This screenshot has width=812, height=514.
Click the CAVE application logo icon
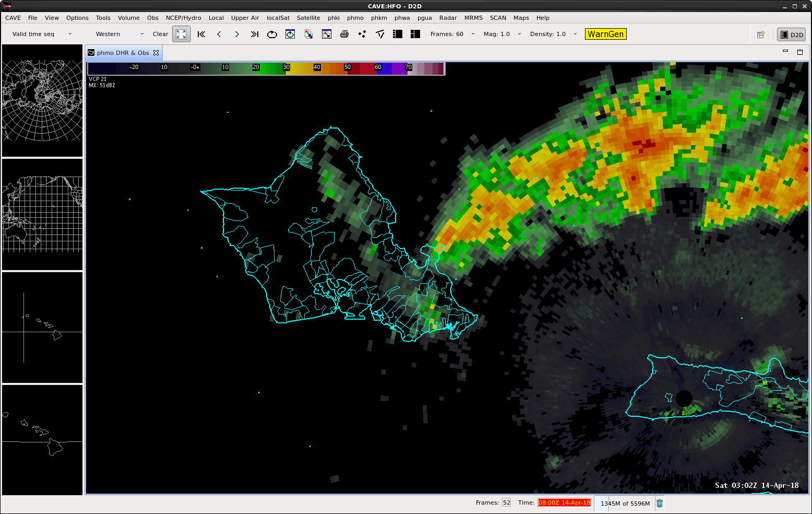[x=7, y=6]
